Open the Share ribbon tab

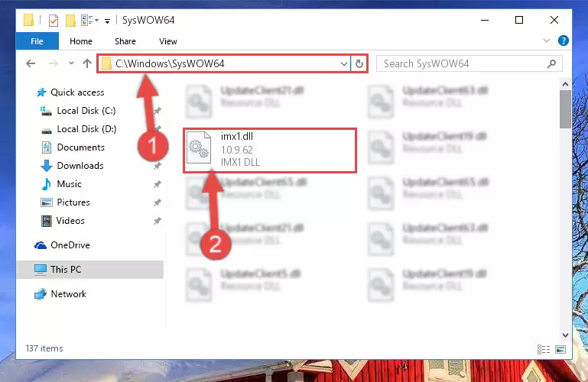click(x=125, y=41)
